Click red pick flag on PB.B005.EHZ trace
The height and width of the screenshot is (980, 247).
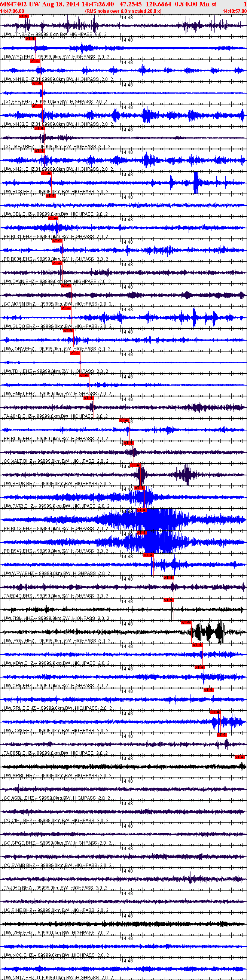click(x=124, y=420)
